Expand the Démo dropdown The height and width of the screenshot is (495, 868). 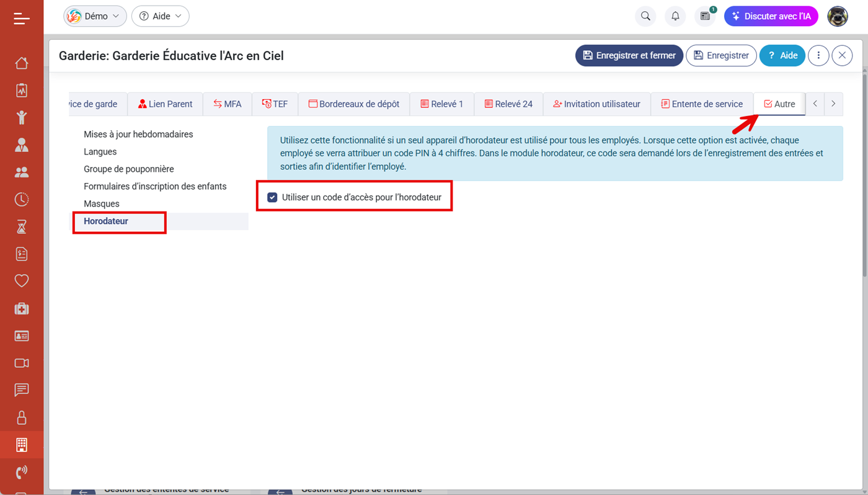[95, 16]
